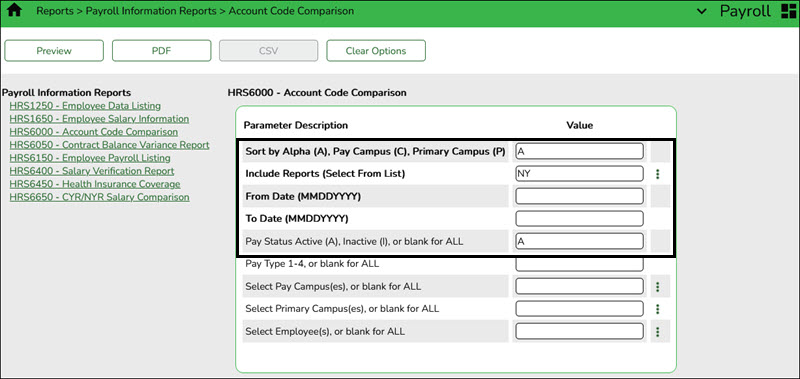The image size is (800, 379).
Task: Click the Parameter Description column header
Action: 296,125
